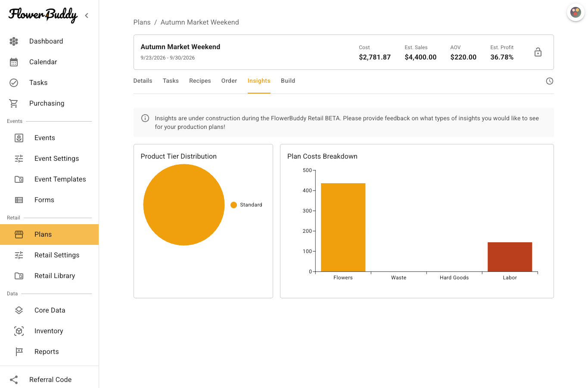Select the Insights tab
This screenshot has height=388, width=588.
[259, 81]
